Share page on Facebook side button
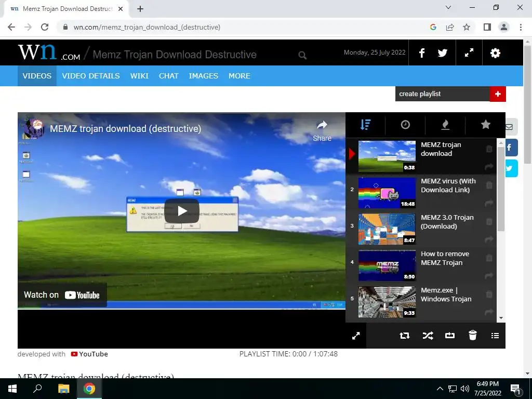The height and width of the screenshot is (399, 532). point(511,148)
